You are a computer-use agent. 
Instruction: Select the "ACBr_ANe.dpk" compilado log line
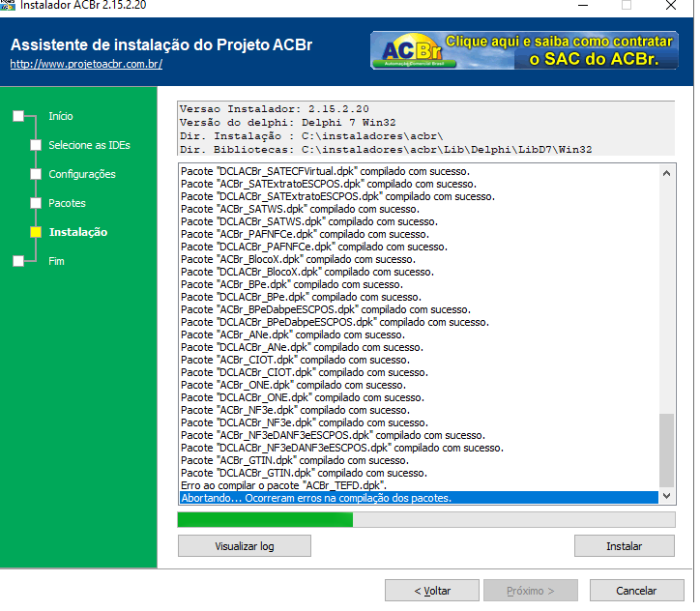[419, 335]
